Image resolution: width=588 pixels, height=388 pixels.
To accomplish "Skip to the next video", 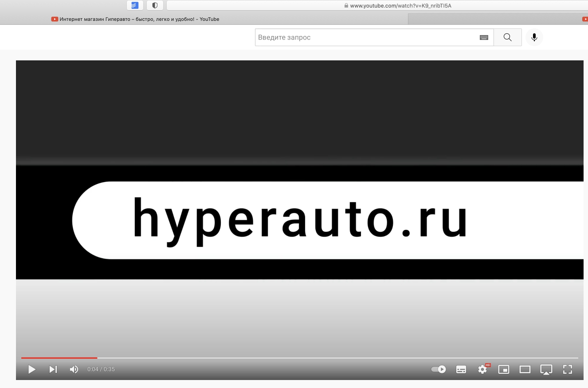I will (53, 369).
